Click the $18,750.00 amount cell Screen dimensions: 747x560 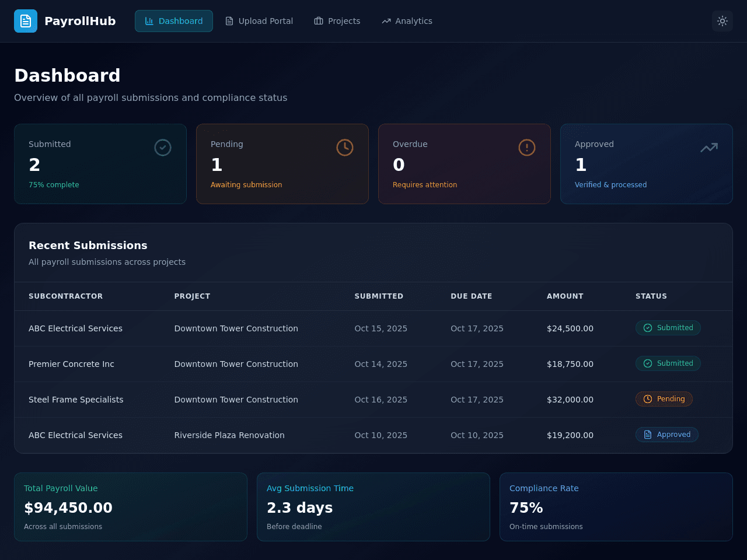pyautogui.click(x=570, y=364)
